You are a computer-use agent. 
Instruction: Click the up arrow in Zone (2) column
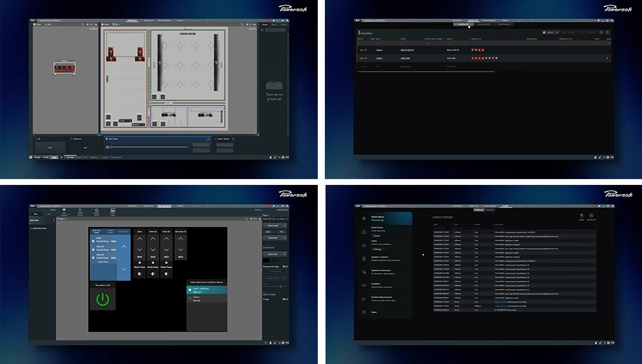pos(153,238)
